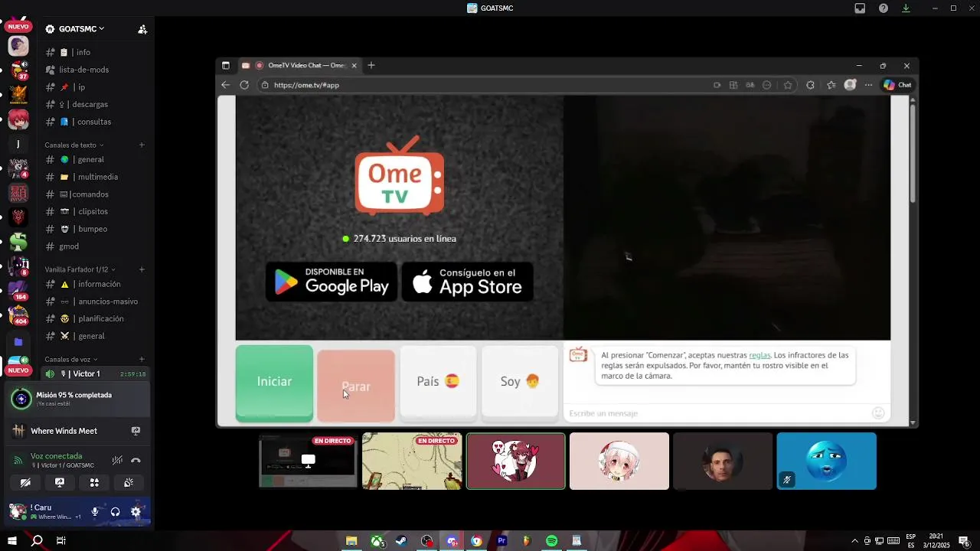The image size is (980, 551).
Task: Toggle the microphone mute for ! Caru
Action: pos(95,512)
